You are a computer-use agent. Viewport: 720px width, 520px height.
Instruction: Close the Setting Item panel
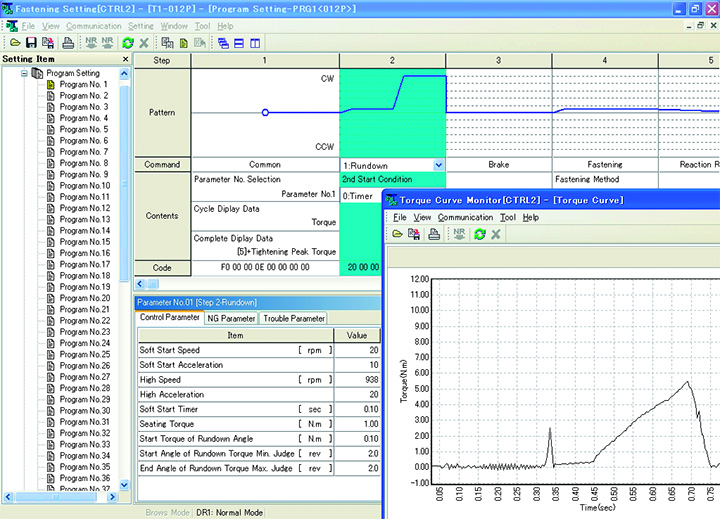pos(125,59)
